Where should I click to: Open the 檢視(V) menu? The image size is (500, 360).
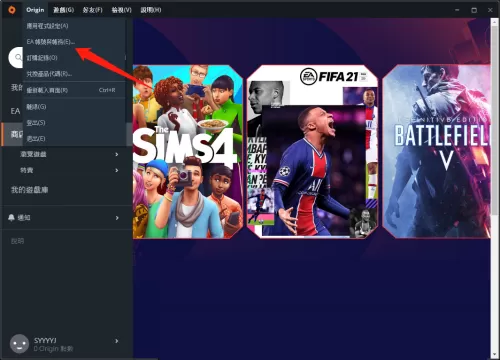[121, 10]
